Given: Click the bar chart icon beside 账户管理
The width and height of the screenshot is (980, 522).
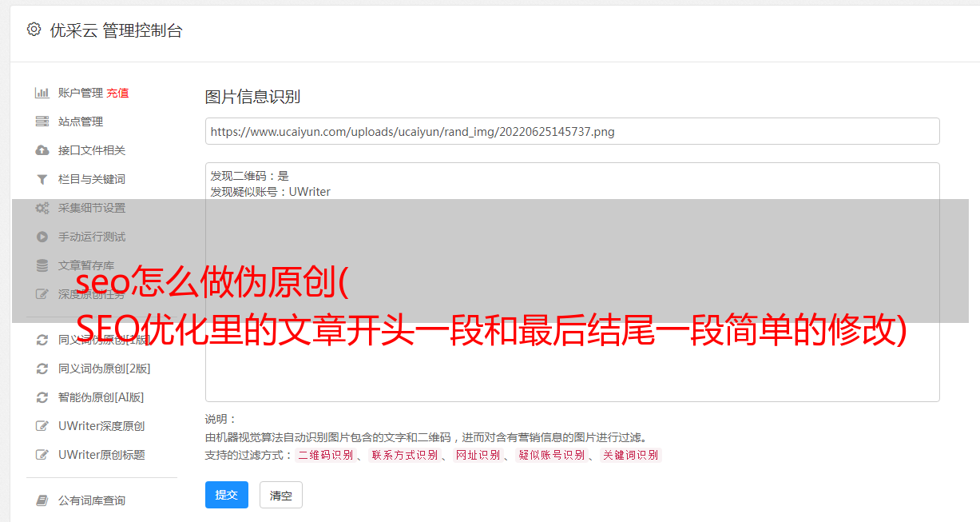Looking at the screenshot, I should pyautogui.click(x=42, y=93).
